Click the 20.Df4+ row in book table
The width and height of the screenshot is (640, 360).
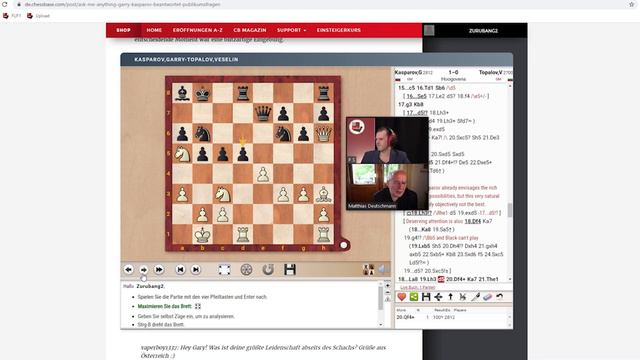click(x=452, y=317)
